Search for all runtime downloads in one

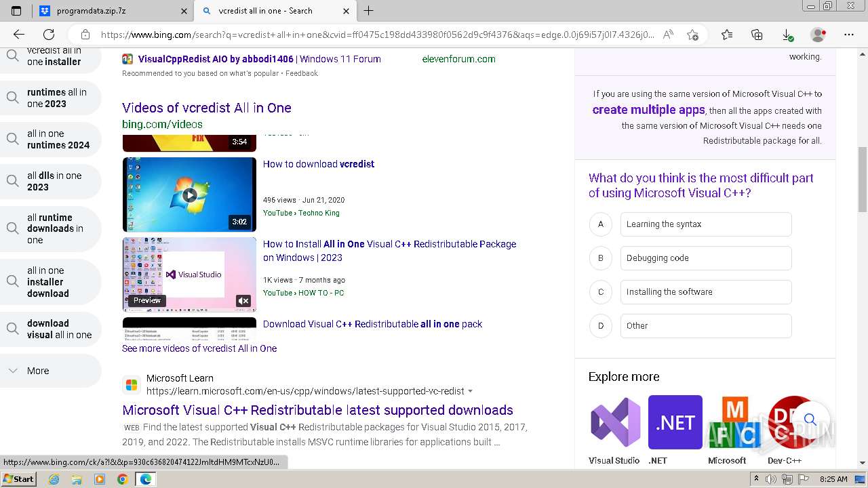[x=50, y=229]
